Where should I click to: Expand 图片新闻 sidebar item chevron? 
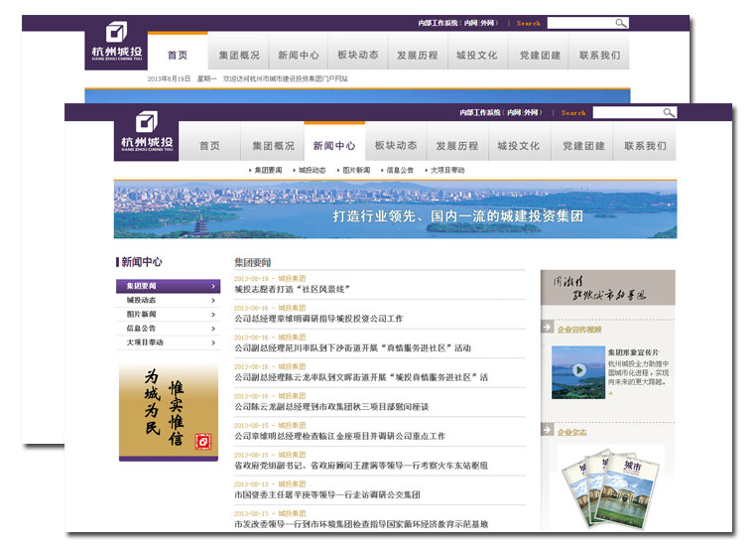213,314
